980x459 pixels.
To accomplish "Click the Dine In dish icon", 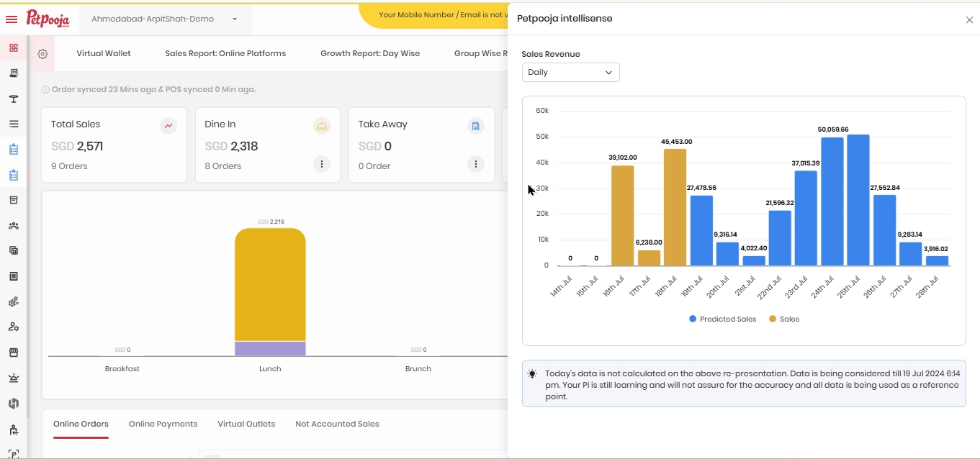I will 322,127.
